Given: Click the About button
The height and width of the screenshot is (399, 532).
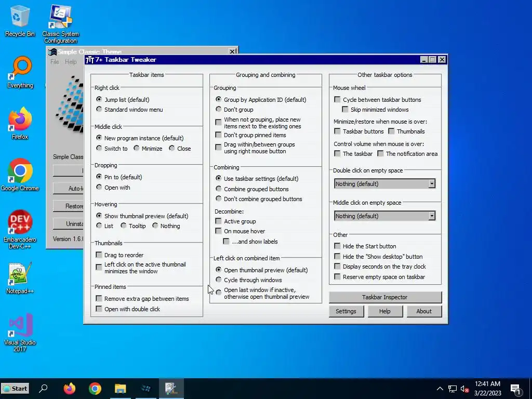Looking at the screenshot, I should (424, 311).
